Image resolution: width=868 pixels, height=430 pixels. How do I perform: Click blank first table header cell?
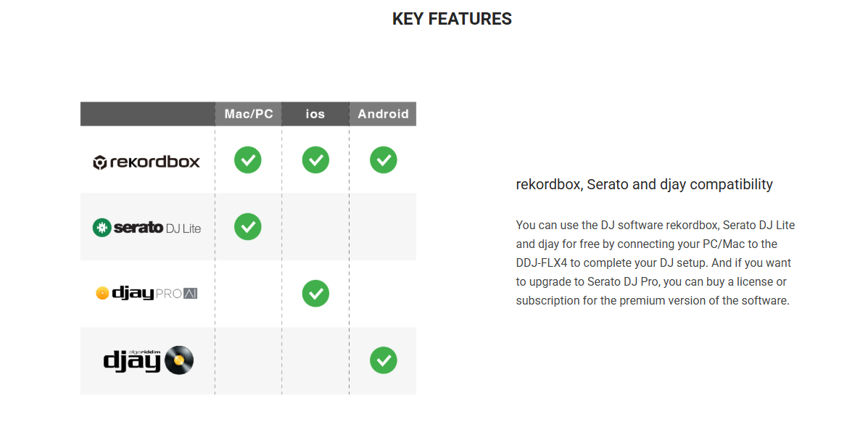147,114
